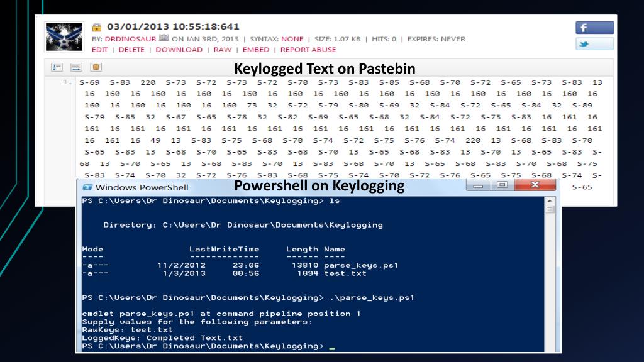This screenshot has height=362, width=644.
Task: Click the '.\parse_keys.ps1' command text
Action: click(x=372, y=297)
